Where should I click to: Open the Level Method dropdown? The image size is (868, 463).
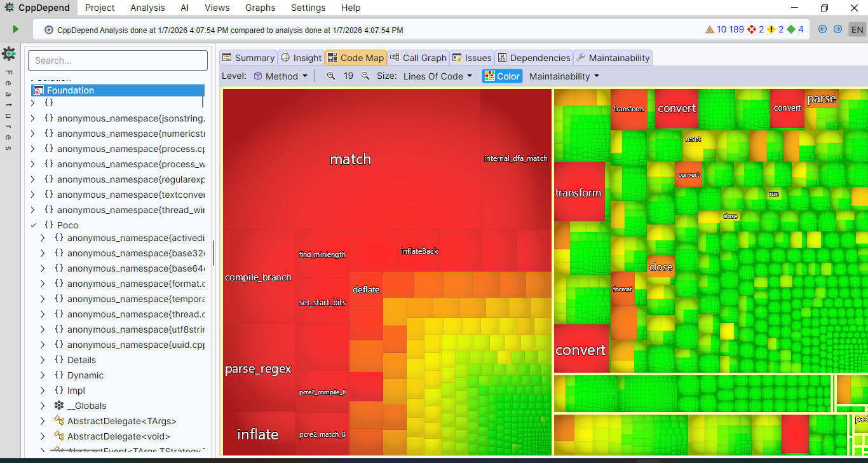pyautogui.click(x=281, y=76)
